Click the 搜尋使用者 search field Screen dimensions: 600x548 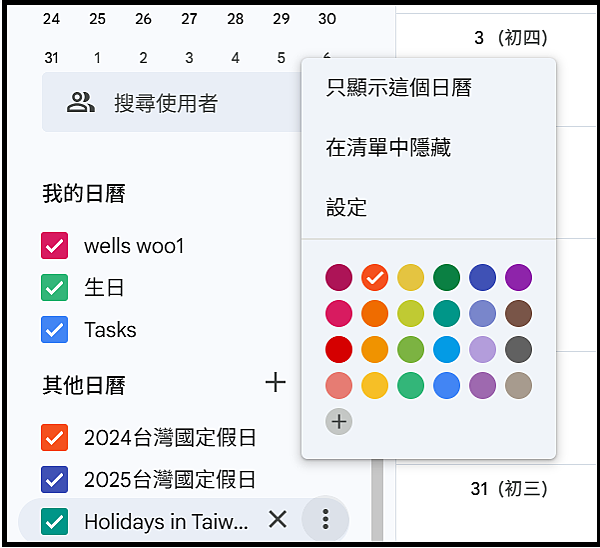point(172,102)
